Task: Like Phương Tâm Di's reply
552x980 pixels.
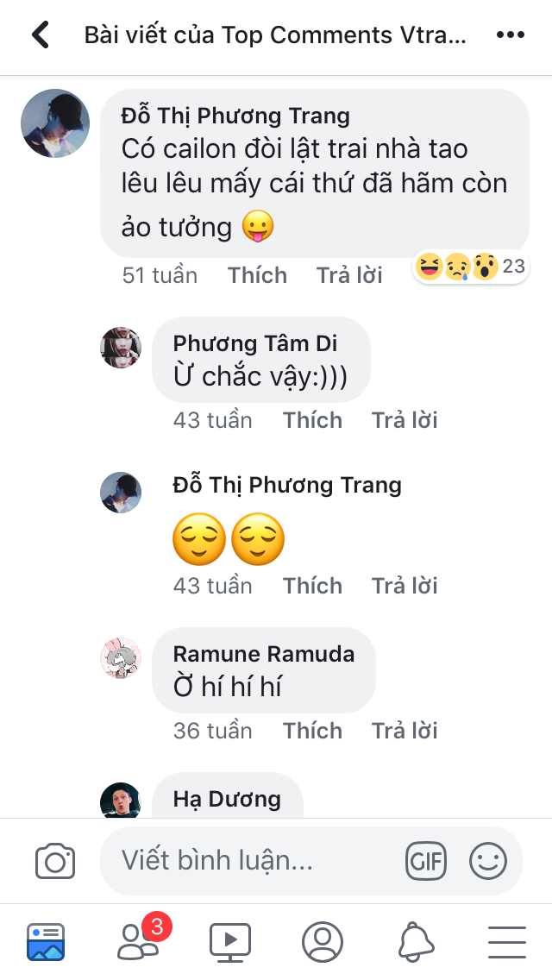Action: [312, 420]
